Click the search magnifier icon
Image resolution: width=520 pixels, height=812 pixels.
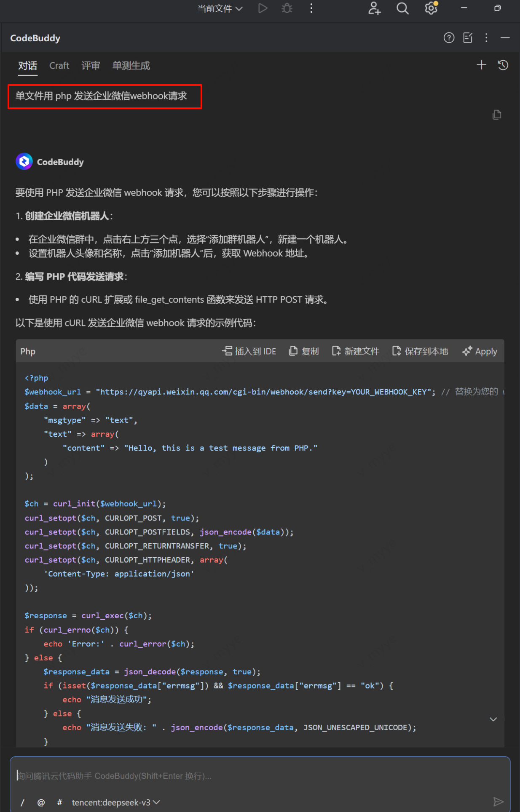pos(402,8)
